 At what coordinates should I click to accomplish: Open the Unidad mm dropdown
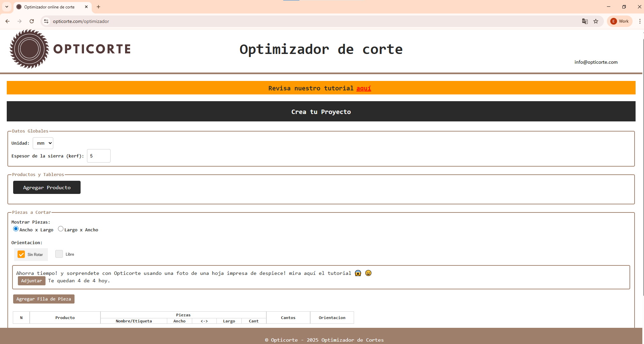coord(43,143)
